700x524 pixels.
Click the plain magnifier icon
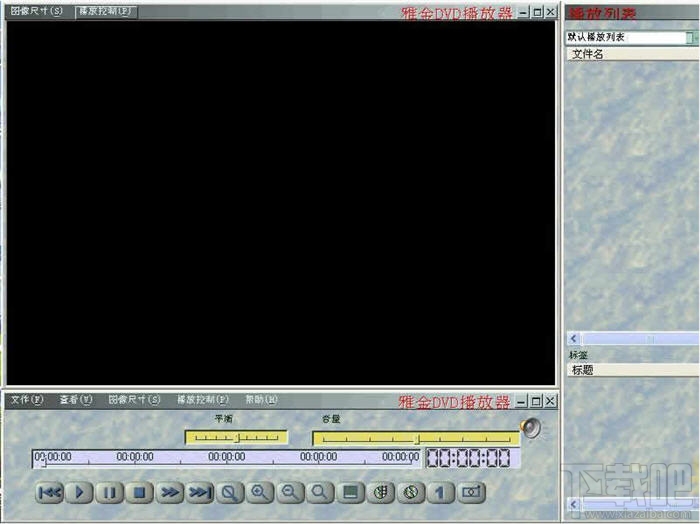pos(320,492)
